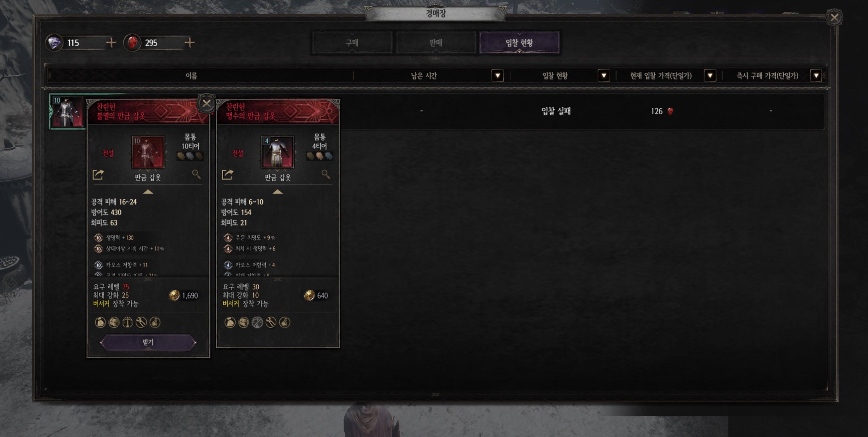Viewport: 868px width, 437px height.
Task: Open 남은 시간 sort dropdown
Action: click(x=498, y=75)
